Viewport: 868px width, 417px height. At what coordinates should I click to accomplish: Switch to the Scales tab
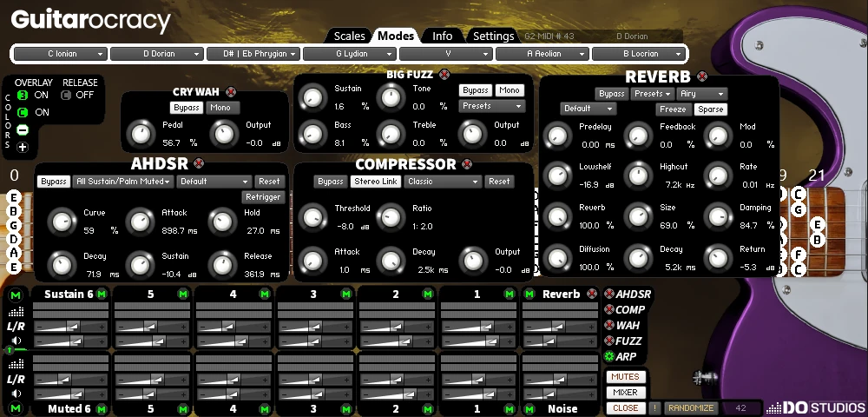click(349, 36)
